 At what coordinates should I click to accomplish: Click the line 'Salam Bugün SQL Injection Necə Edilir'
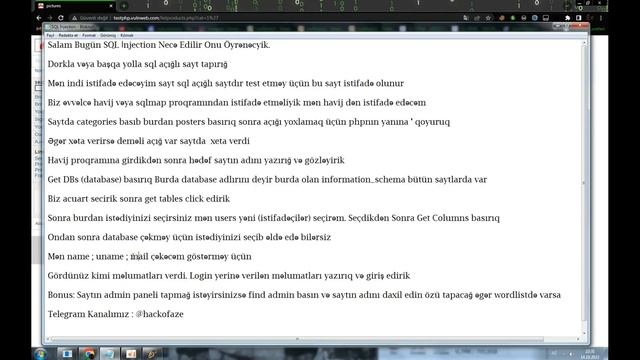(x=159, y=45)
